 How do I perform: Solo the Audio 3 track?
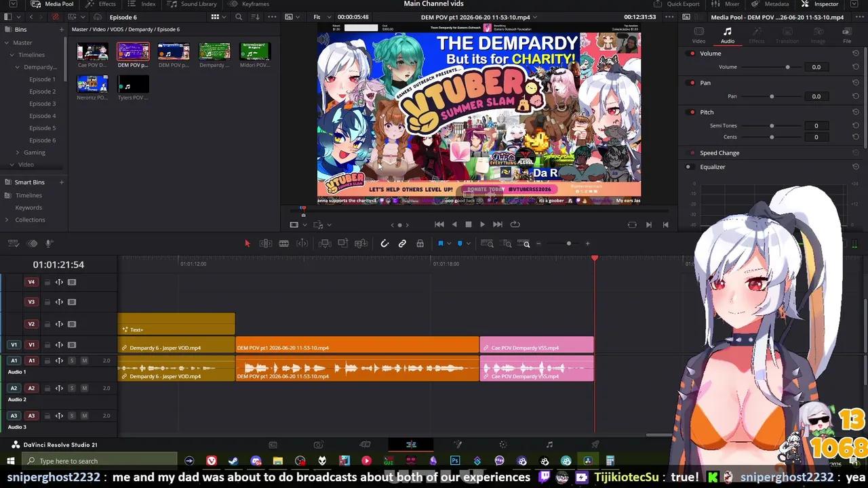pyautogui.click(x=72, y=416)
